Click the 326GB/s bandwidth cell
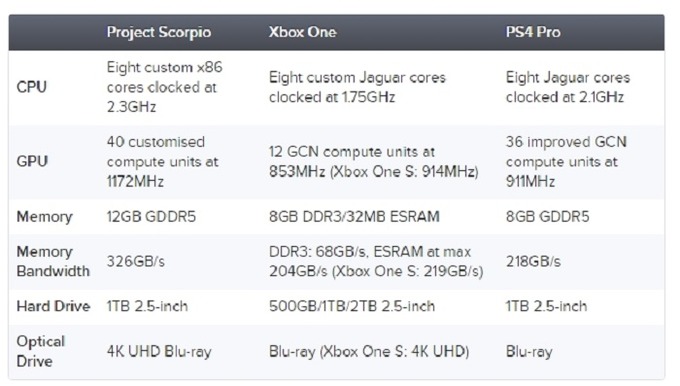The image size is (680, 386). 136,262
